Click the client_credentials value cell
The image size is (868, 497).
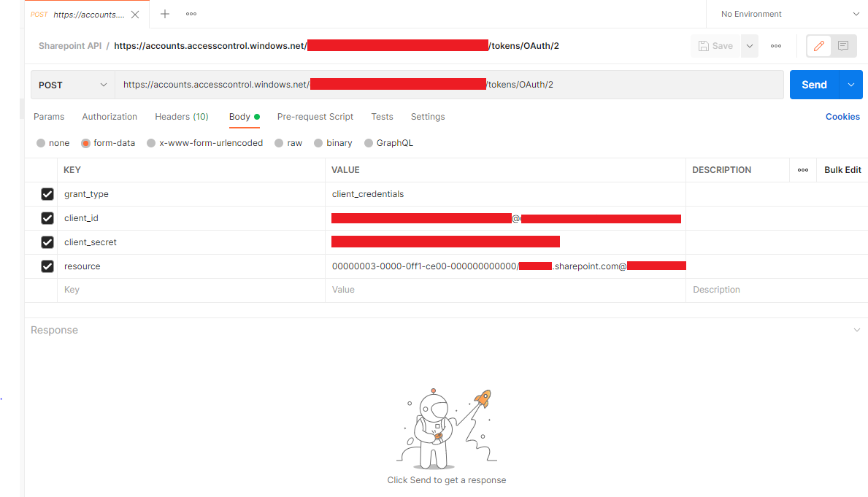pyautogui.click(x=505, y=194)
